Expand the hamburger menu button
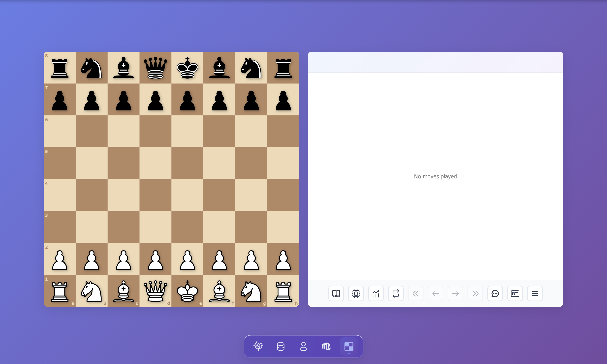The width and height of the screenshot is (607, 364). tap(535, 293)
